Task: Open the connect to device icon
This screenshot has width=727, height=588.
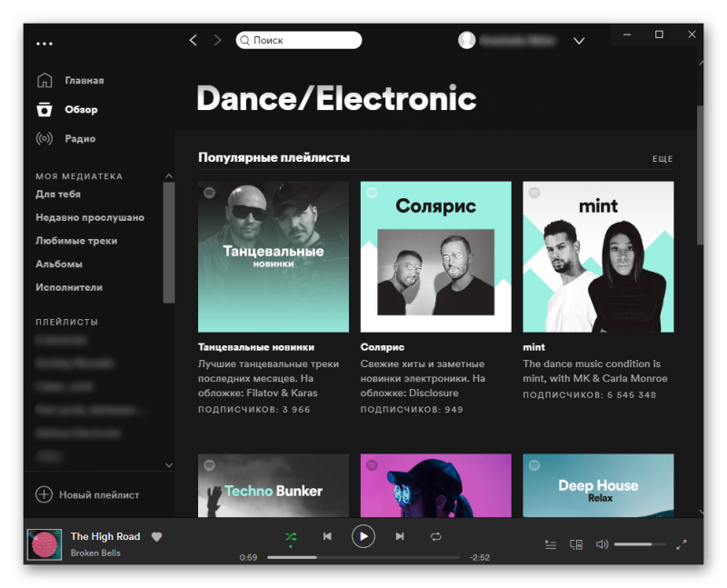Action: pos(576,544)
